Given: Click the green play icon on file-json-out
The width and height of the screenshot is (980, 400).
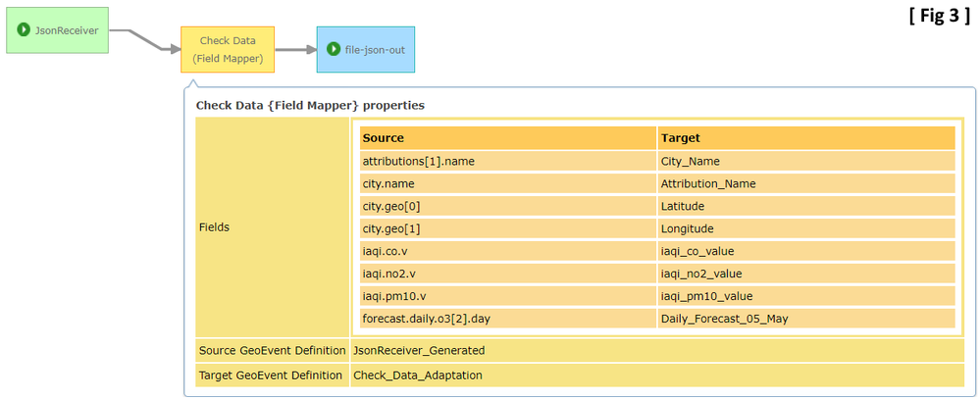Looking at the screenshot, I should pos(334,49).
